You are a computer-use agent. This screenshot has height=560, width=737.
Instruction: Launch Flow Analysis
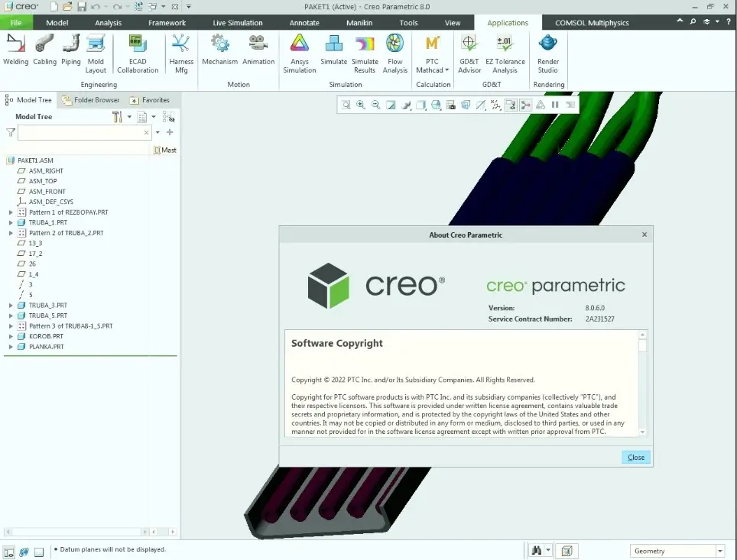click(394, 54)
